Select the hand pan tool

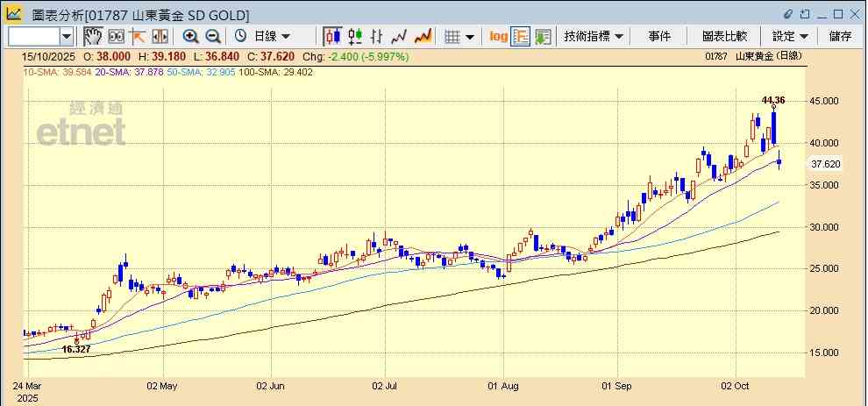[x=93, y=36]
